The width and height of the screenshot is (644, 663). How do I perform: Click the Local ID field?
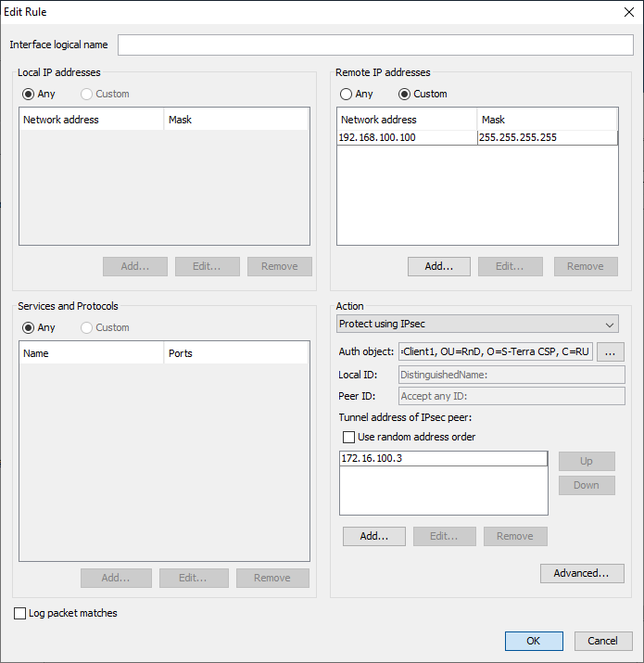tap(511, 375)
